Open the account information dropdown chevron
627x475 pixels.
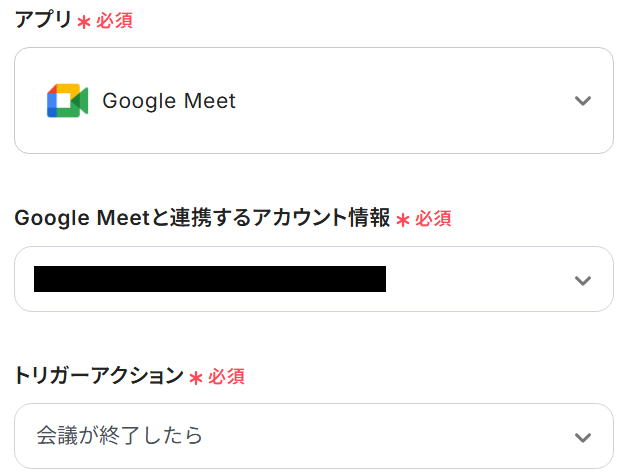click(x=583, y=280)
